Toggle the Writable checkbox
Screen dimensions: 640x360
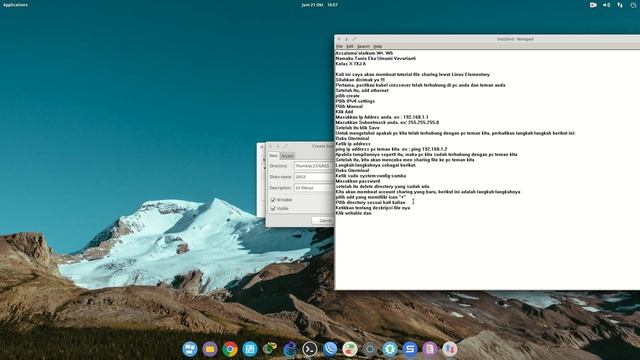273,200
